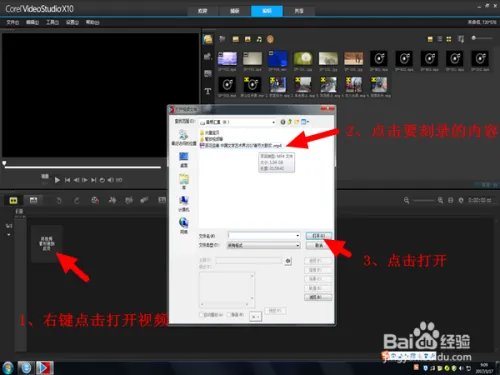This screenshot has width=500, height=375.
Task: Click the Redo icon in the timeline toolbar
Action: (x=77, y=200)
